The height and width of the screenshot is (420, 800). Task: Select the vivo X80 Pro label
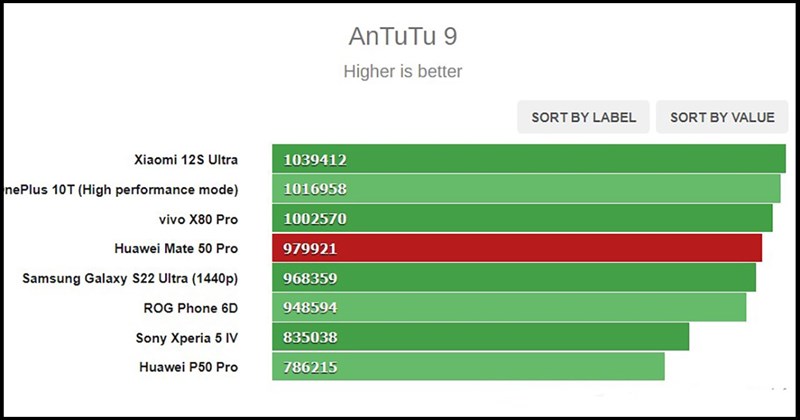[195, 218]
